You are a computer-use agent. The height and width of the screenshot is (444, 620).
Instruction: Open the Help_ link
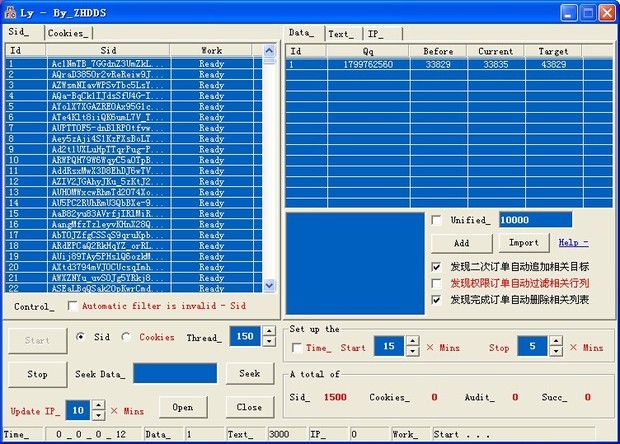(573, 242)
